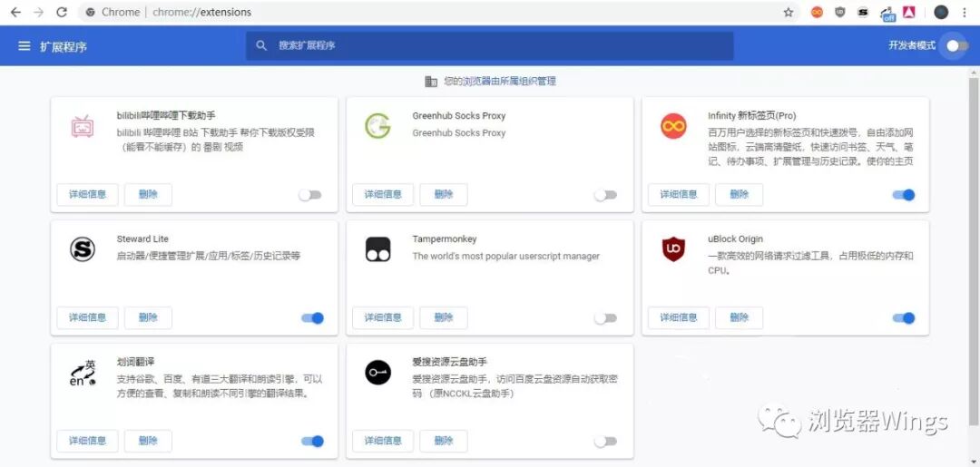Click the 搜索扩展程序 search field

click(489, 45)
